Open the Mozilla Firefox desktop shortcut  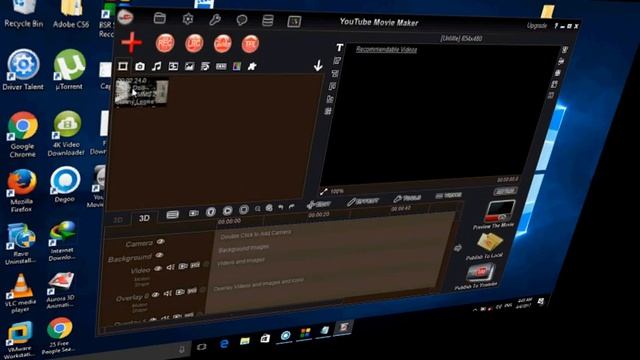[22, 191]
